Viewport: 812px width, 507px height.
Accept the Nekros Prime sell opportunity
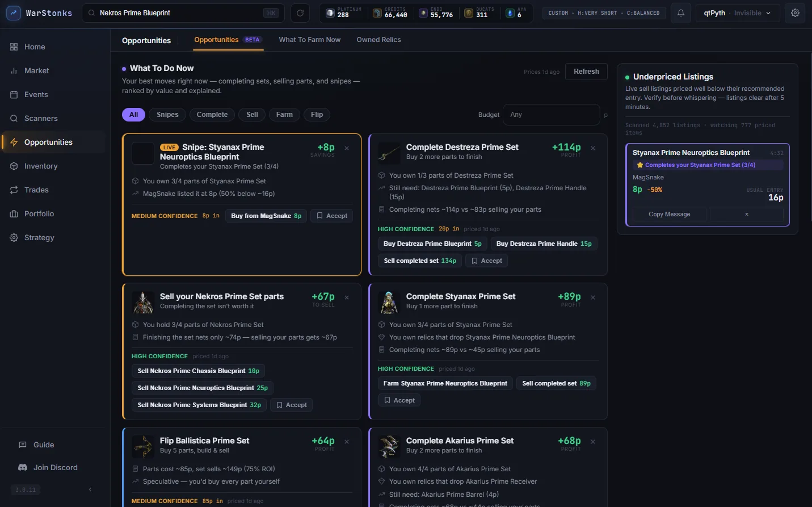coord(291,405)
